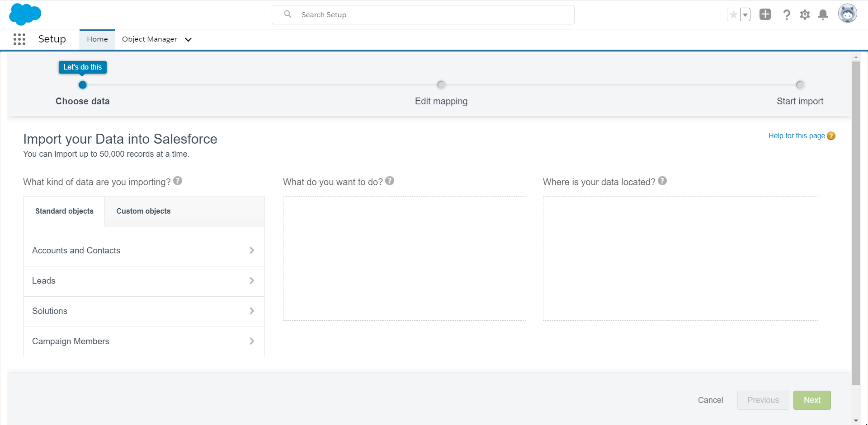Show help for 'What kind of data' question

point(178,181)
